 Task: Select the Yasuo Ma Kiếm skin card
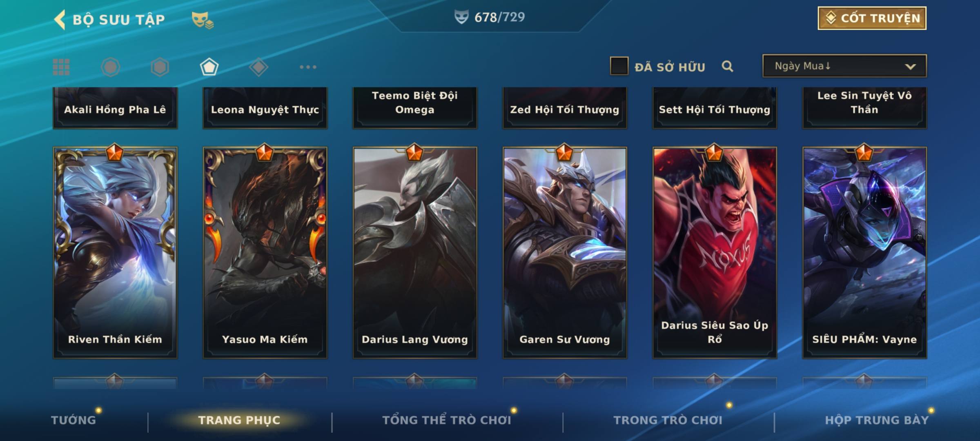265,252
